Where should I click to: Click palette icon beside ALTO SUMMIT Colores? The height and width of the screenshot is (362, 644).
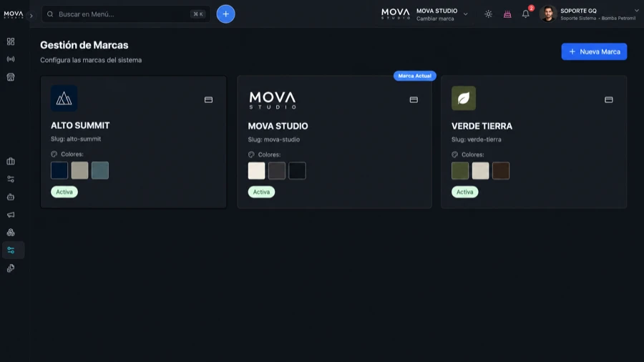(x=54, y=154)
